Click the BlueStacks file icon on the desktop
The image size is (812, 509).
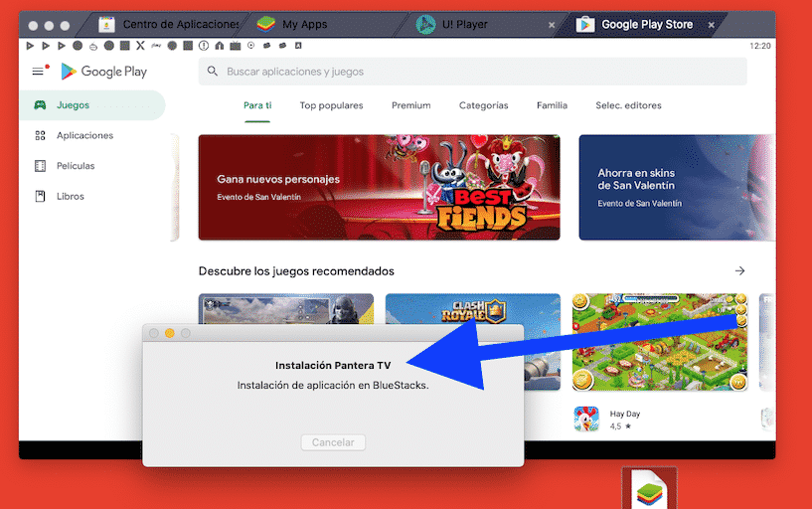pos(649,489)
